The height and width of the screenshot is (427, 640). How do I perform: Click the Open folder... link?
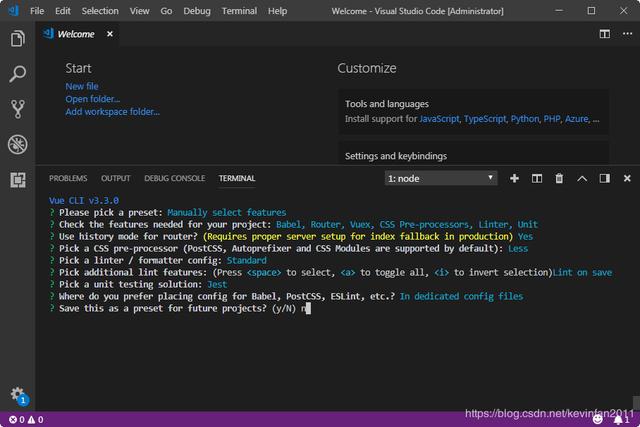(93, 99)
